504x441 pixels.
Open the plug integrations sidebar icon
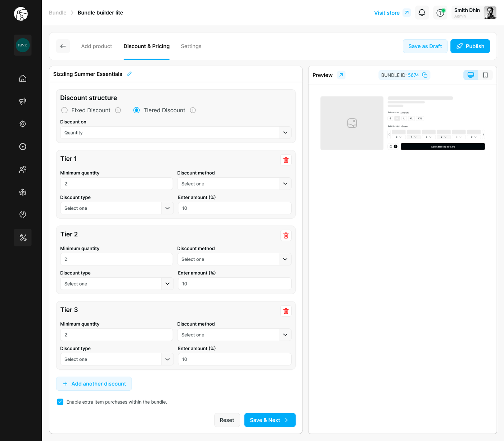(x=23, y=215)
